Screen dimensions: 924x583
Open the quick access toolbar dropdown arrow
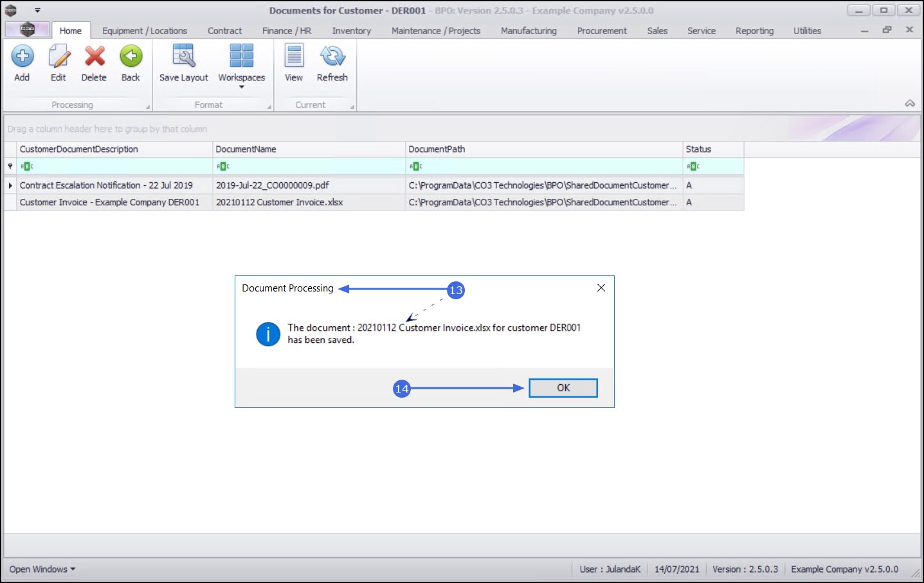pos(37,10)
